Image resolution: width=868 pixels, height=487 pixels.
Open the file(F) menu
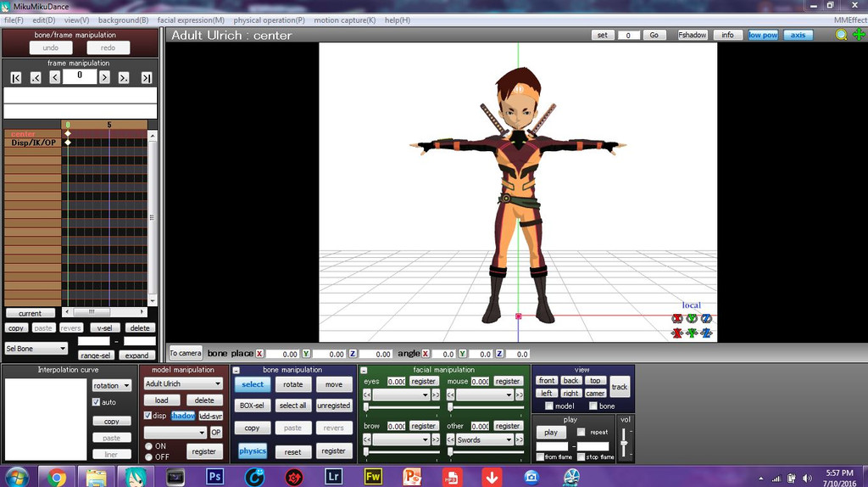14,20
